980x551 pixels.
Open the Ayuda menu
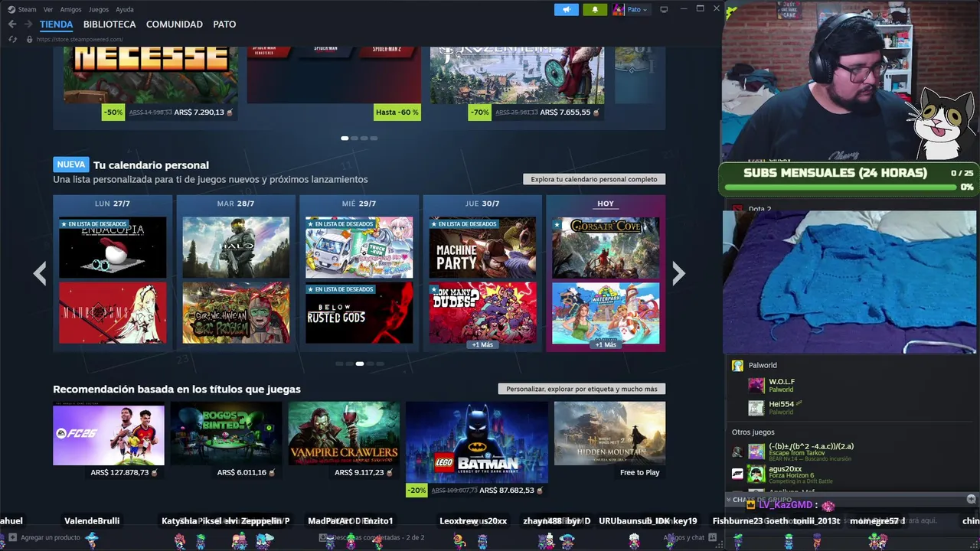[124, 10]
